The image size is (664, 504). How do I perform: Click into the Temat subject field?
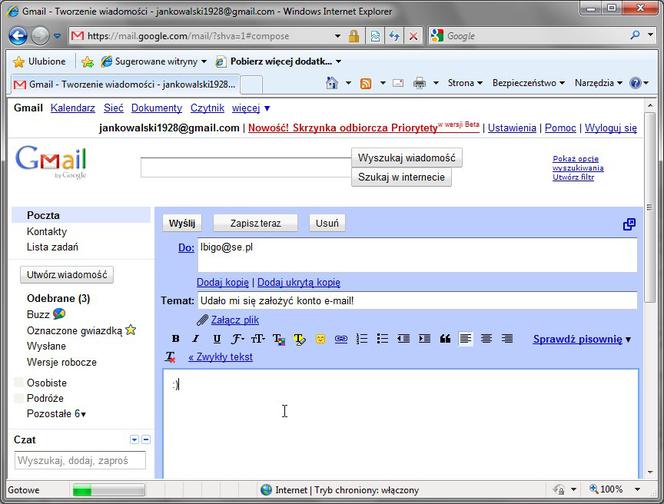pos(417,301)
